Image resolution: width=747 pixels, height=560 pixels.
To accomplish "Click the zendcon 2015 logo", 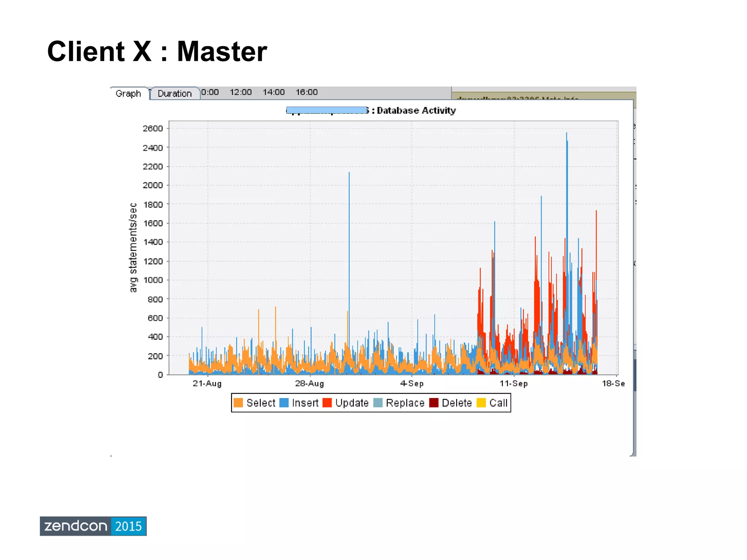I will click(93, 526).
